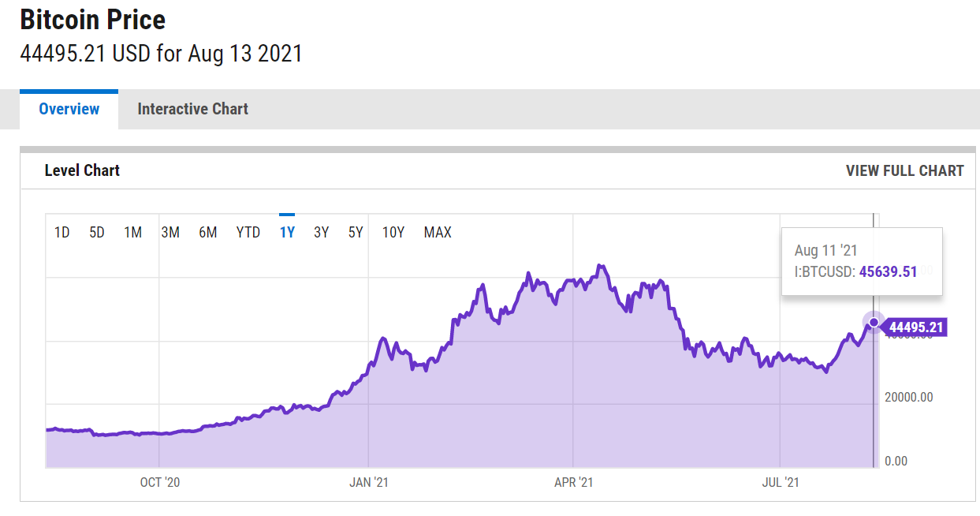Select the 10Y time range
The image size is (980, 516).
pyautogui.click(x=393, y=232)
